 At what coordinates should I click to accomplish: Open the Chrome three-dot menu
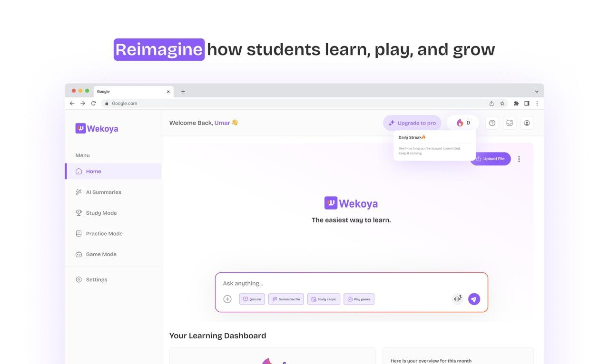tap(537, 104)
